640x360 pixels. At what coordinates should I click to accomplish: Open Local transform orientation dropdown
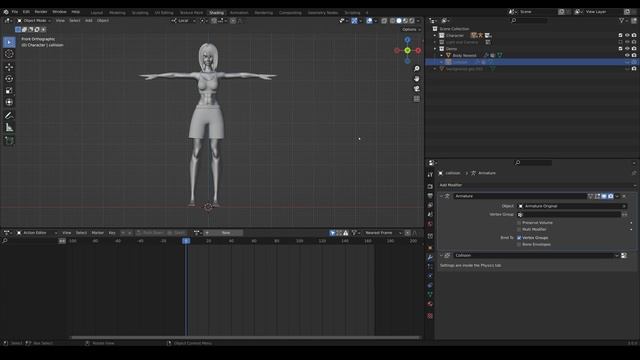coord(183,20)
